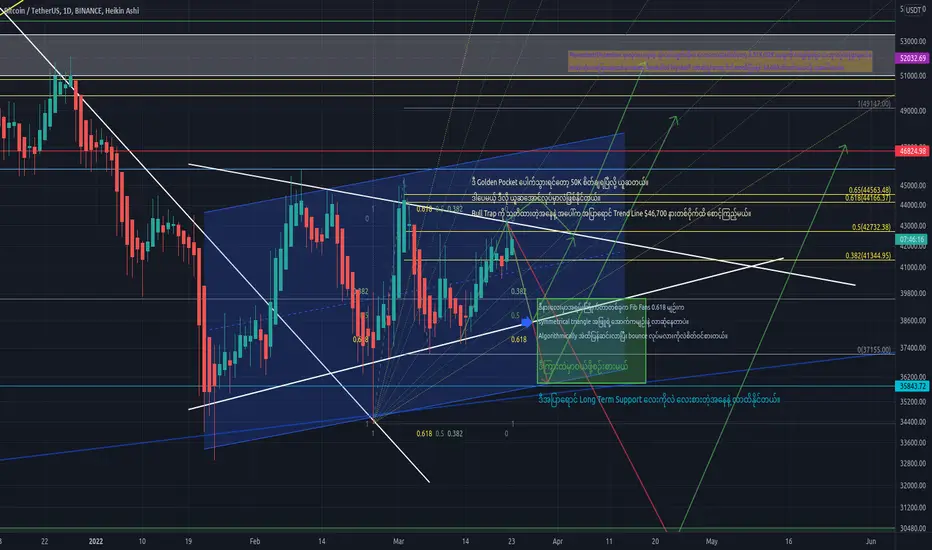Click the Apr label on time axis
Viewport: 932px width, 550px height.
pos(558,542)
